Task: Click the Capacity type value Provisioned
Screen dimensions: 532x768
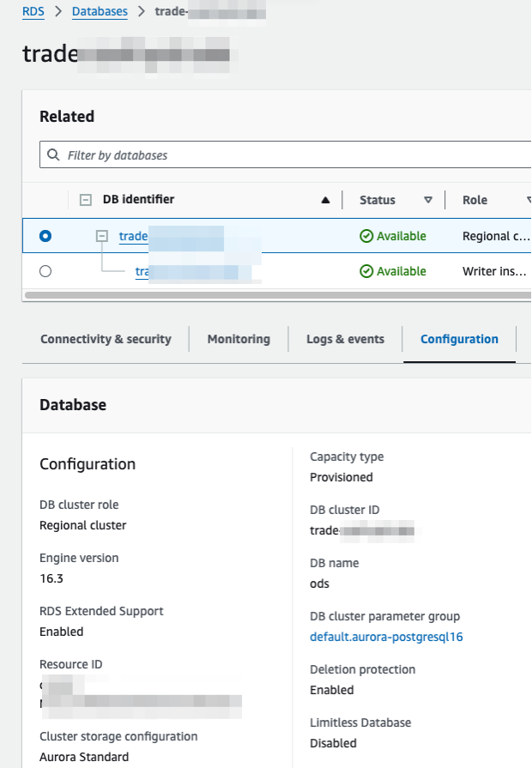Action: (x=342, y=477)
